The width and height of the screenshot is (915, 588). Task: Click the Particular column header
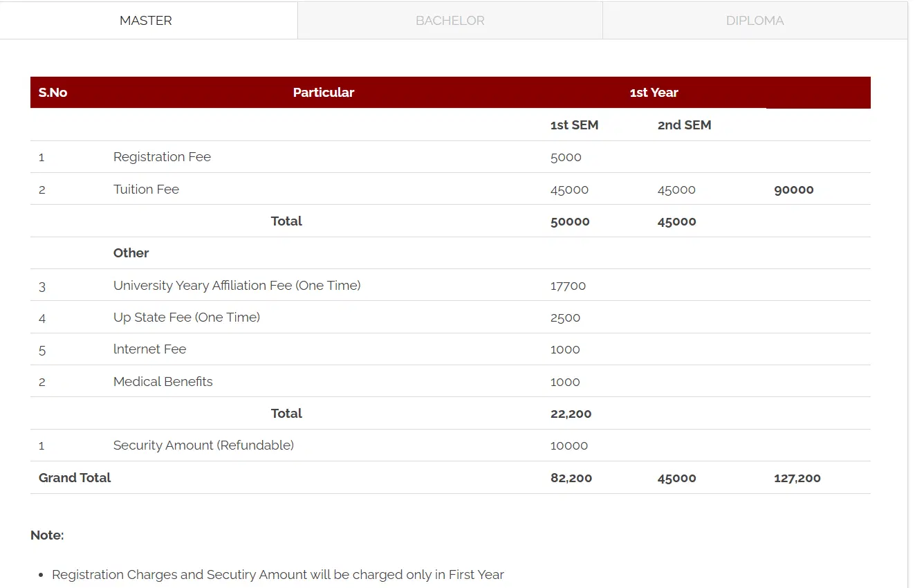[x=323, y=93]
